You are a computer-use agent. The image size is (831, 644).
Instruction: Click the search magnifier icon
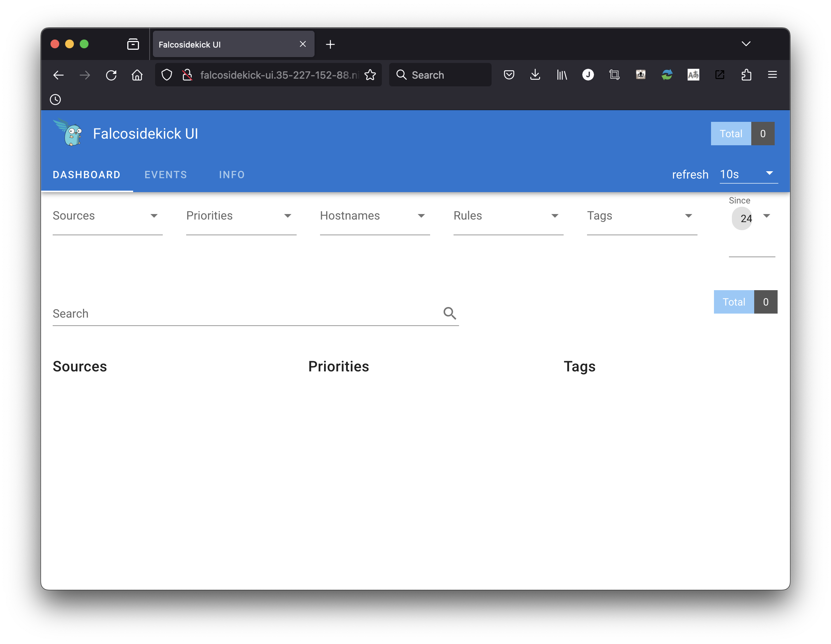[450, 313]
